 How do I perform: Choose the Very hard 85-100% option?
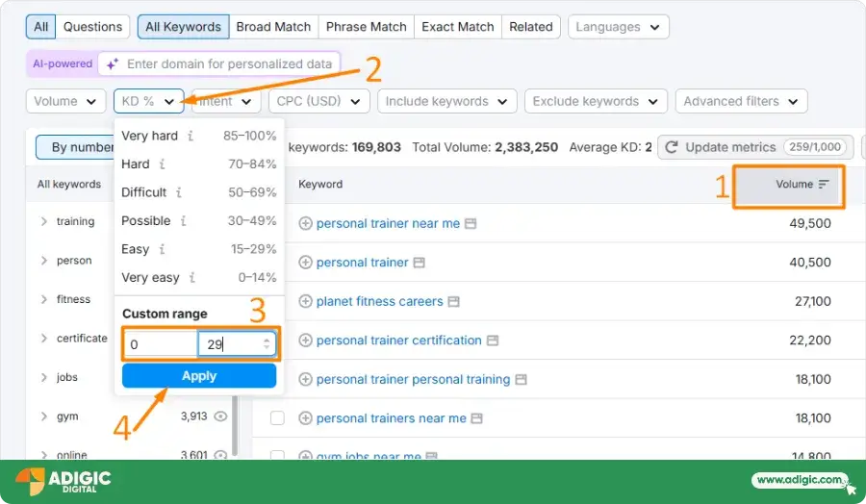click(199, 136)
